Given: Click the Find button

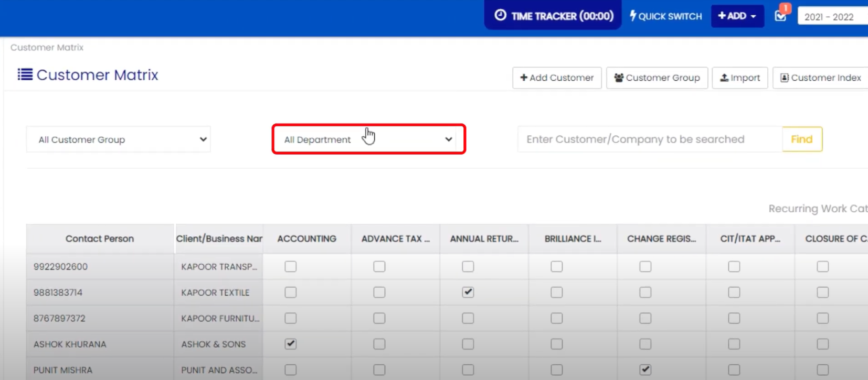Looking at the screenshot, I should tap(802, 139).
